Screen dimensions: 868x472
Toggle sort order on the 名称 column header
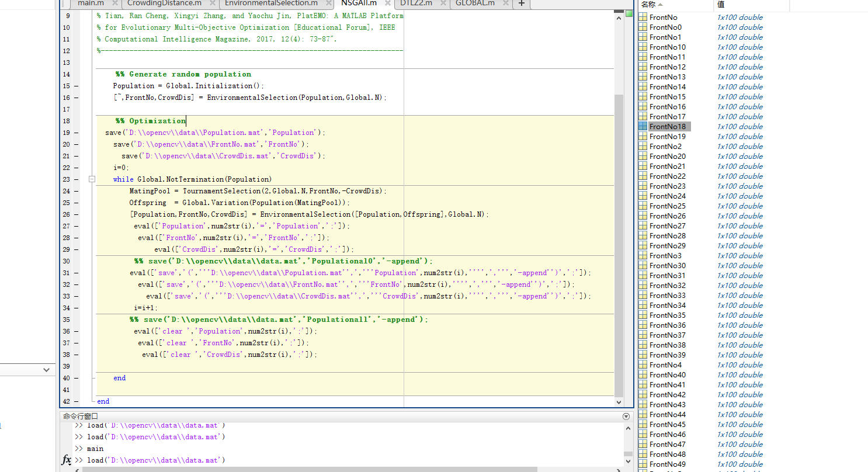tap(654, 4)
